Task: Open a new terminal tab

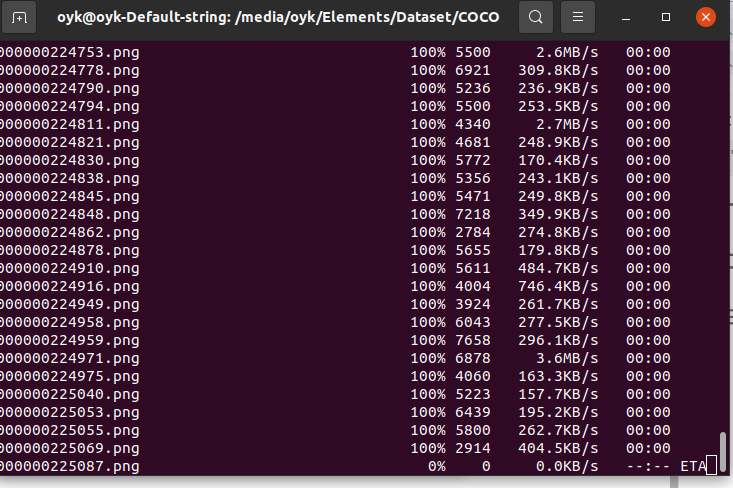Action: point(19,18)
